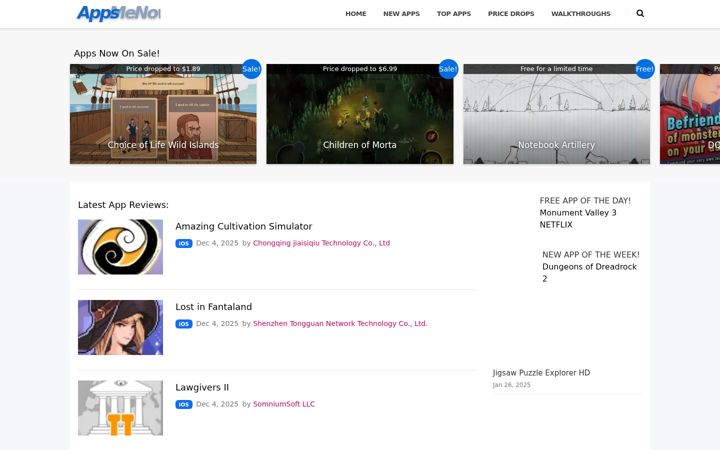This screenshot has width=720, height=450.
Task: Open the Walkthroughs menu item
Action: [581, 14]
